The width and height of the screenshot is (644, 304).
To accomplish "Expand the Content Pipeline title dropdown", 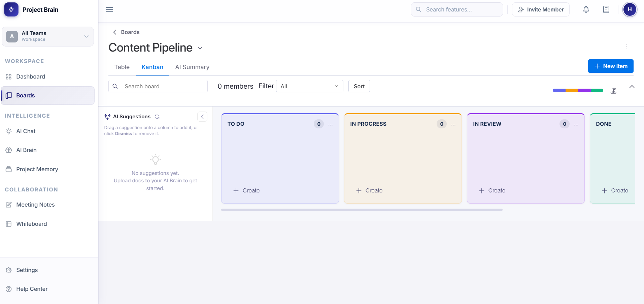I will click(x=200, y=48).
